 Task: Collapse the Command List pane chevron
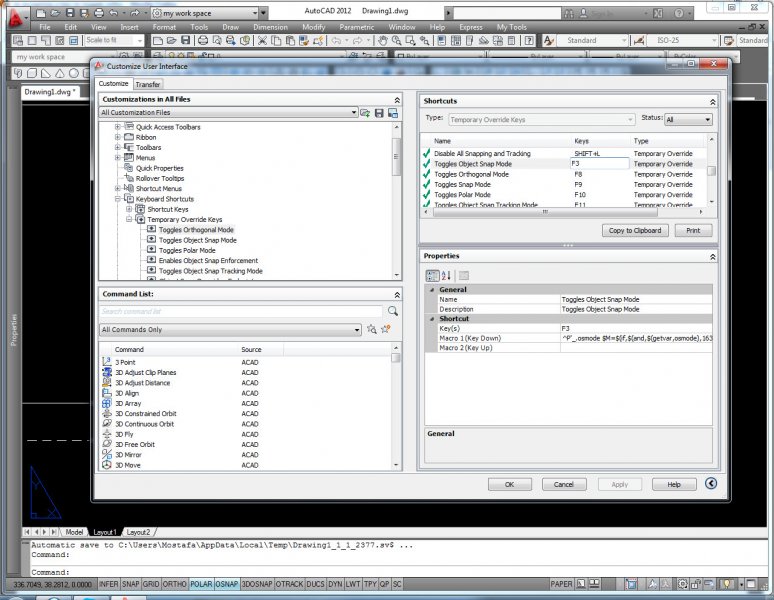[397, 295]
